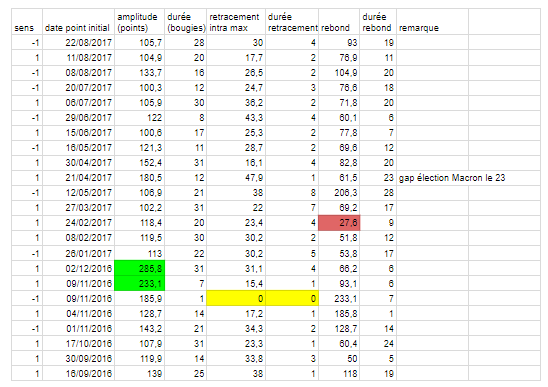Screen dimensions: 548x387
Task: Select the retracement cell 47,9
Action: coord(236,178)
